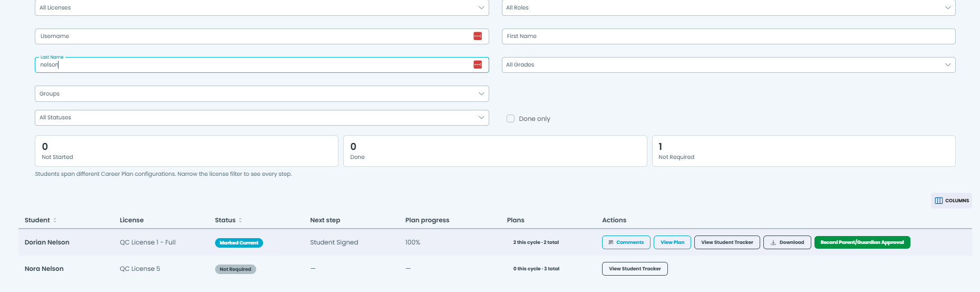Open View Student Tracker for Nora Nelson
Viewport: 980px width, 292px height.
coord(635,269)
